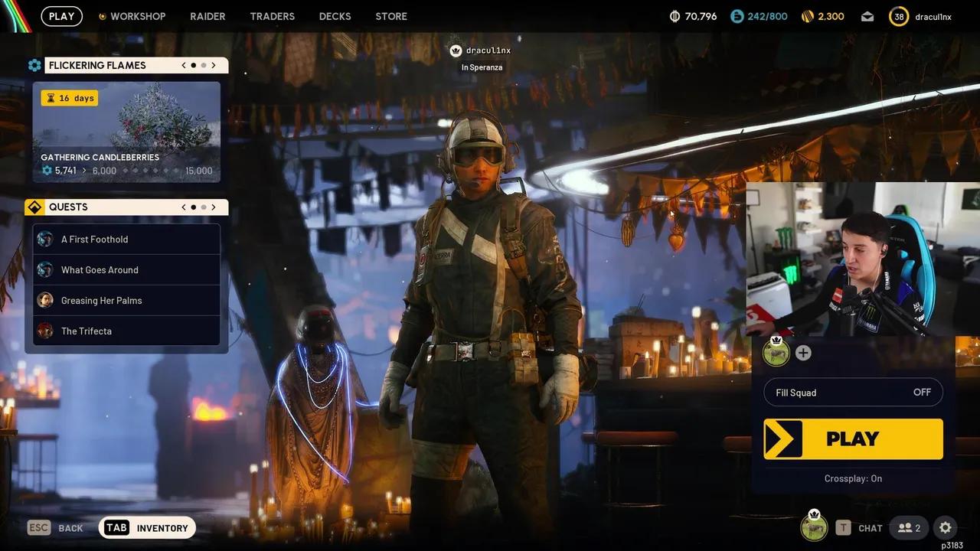The height and width of the screenshot is (551, 980).
Task: Select the quest Greasing Her Palms
Action: pos(102,300)
